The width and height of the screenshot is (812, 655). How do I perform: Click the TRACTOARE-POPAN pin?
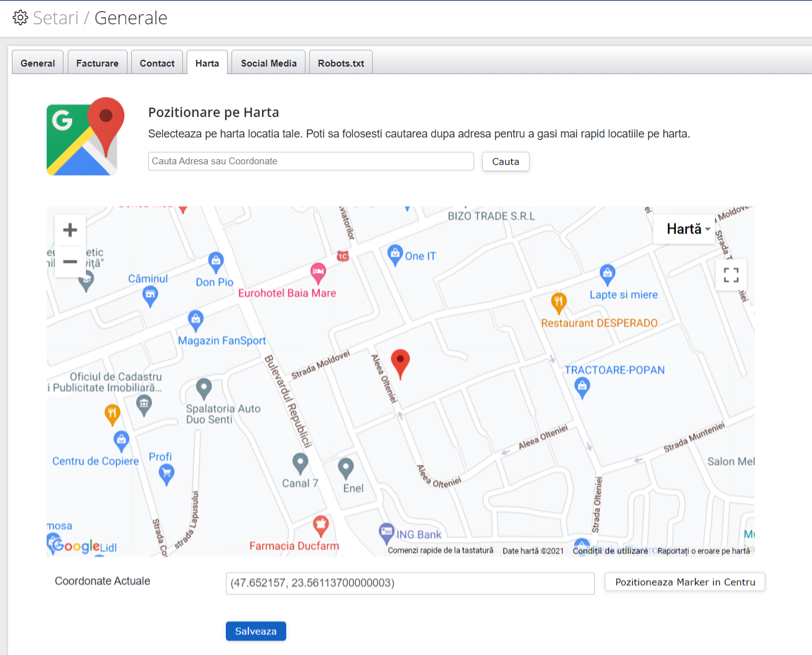point(582,388)
